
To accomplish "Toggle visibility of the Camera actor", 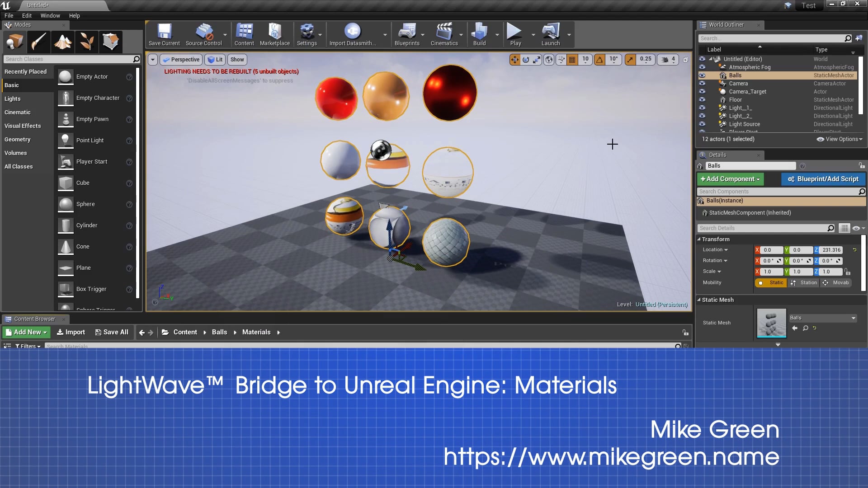I will coord(702,84).
